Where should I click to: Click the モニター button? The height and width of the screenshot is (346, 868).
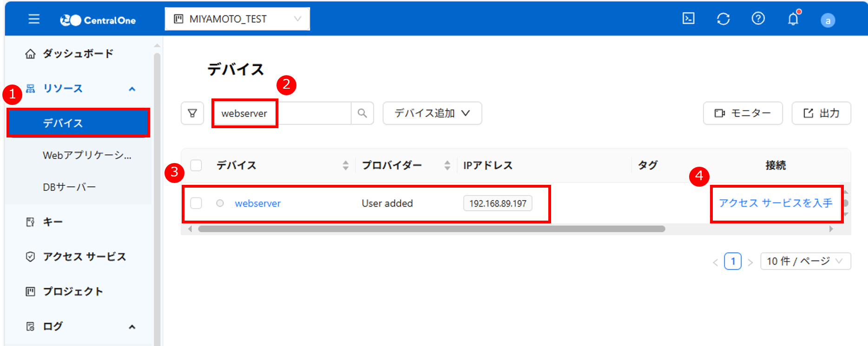coord(743,113)
